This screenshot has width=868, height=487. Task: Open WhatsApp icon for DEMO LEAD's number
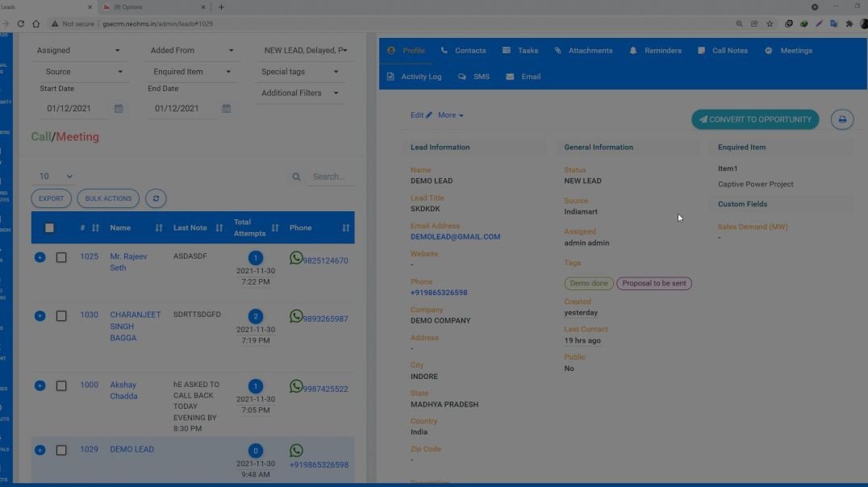point(296,450)
